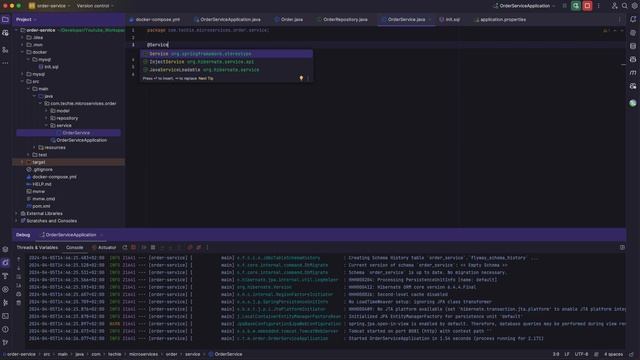640x360 pixels.
Task: Expand the External Libraries node
Action: click(x=17, y=213)
